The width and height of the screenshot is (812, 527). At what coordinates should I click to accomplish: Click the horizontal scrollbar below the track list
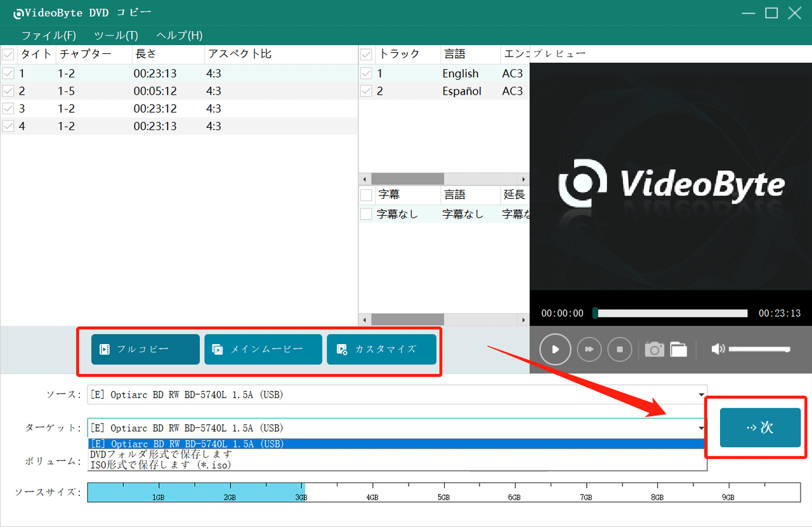click(408, 178)
